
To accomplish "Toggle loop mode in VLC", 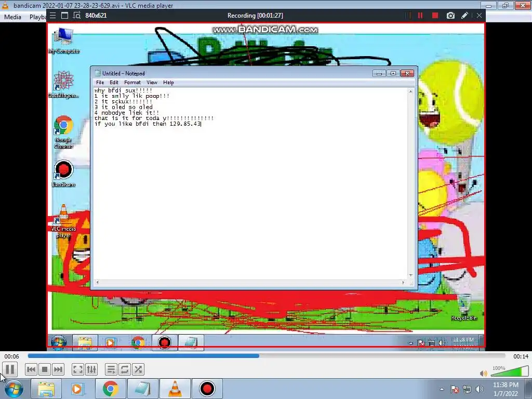I will (125, 369).
